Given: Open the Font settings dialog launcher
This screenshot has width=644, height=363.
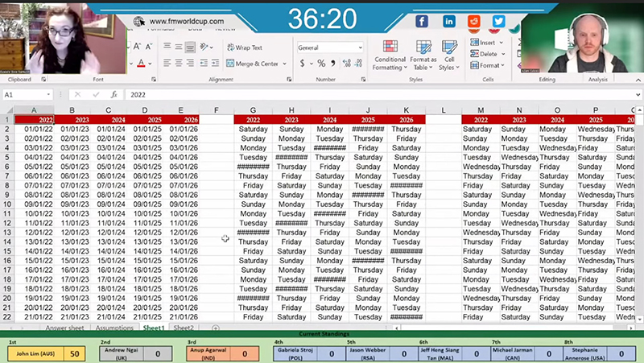Looking at the screenshot, I should pyautogui.click(x=154, y=79).
